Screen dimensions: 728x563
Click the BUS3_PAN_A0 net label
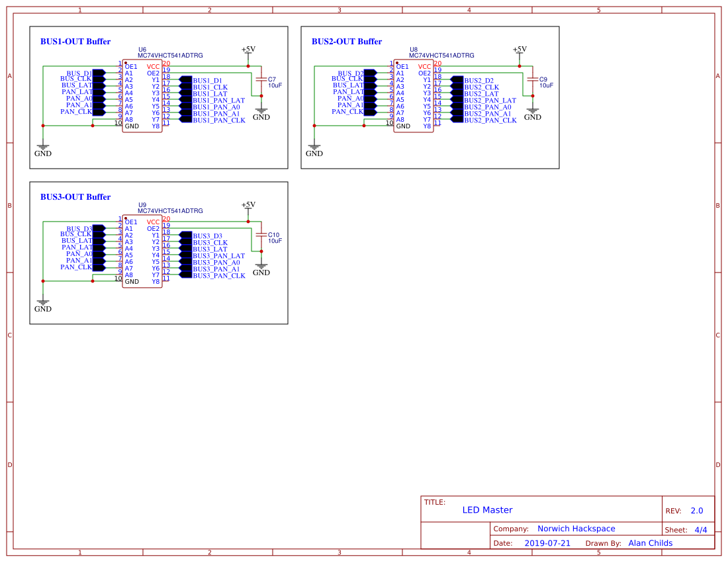pyautogui.click(x=216, y=262)
